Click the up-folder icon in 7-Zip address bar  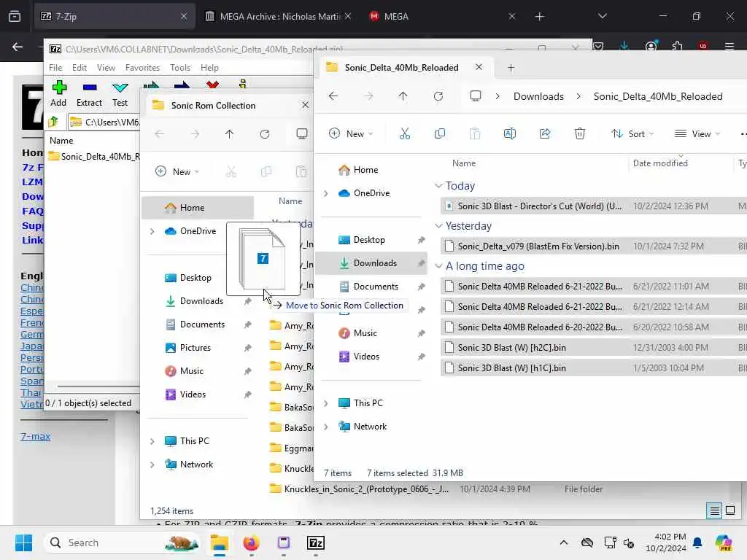tap(53, 122)
